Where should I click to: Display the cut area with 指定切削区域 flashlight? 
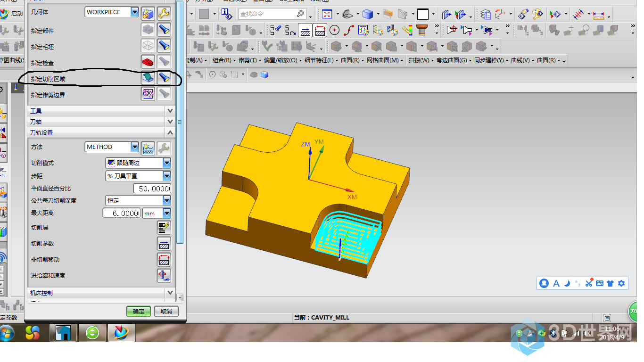pyautogui.click(x=164, y=78)
